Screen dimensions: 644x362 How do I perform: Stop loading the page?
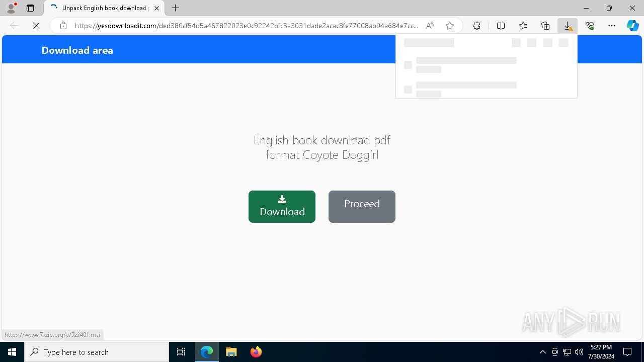(x=36, y=26)
